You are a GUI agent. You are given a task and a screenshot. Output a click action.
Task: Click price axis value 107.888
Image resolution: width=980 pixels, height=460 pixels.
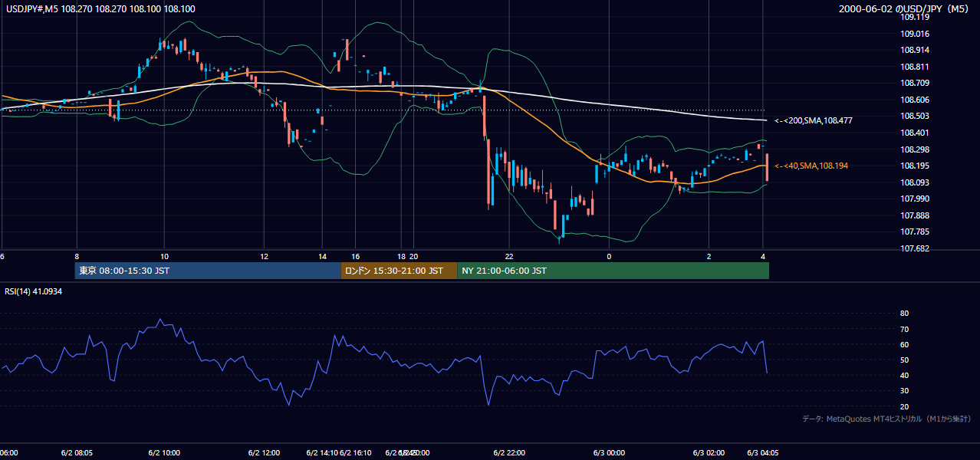click(x=915, y=215)
